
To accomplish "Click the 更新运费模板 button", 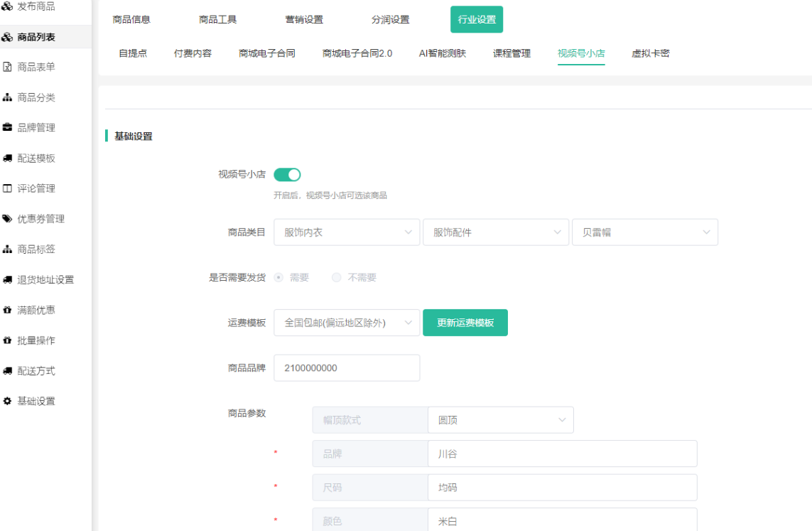I will (465, 323).
